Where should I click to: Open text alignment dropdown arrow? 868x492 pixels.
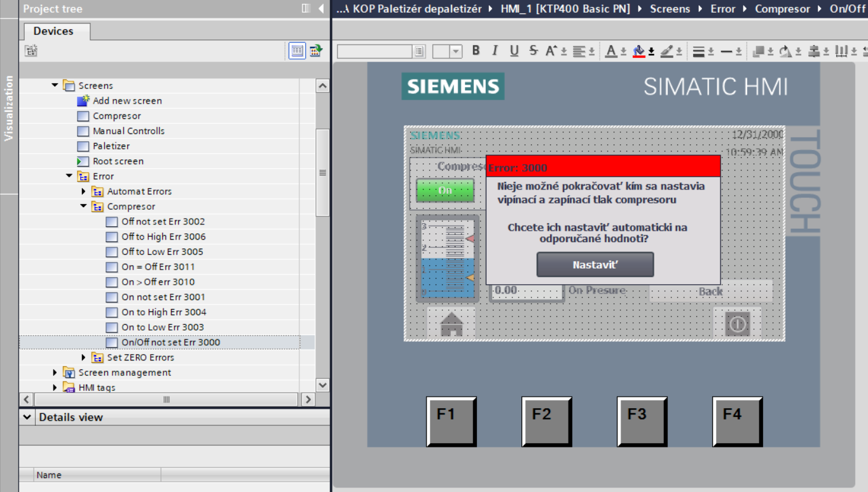(x=591, y=51)
